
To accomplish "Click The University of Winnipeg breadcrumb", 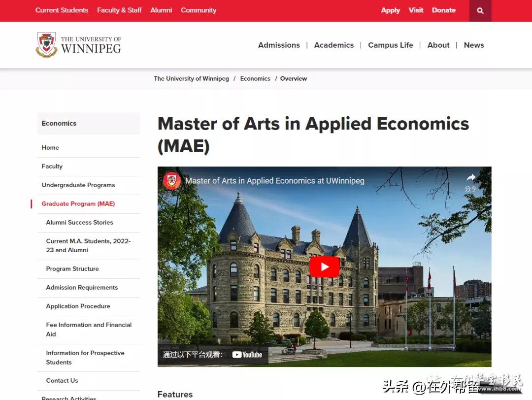I will [191, 79].
